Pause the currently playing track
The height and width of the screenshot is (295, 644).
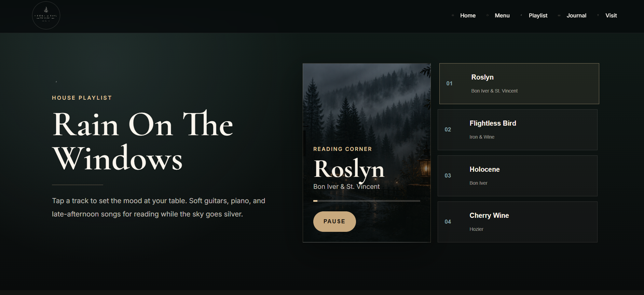coord(334,222)
